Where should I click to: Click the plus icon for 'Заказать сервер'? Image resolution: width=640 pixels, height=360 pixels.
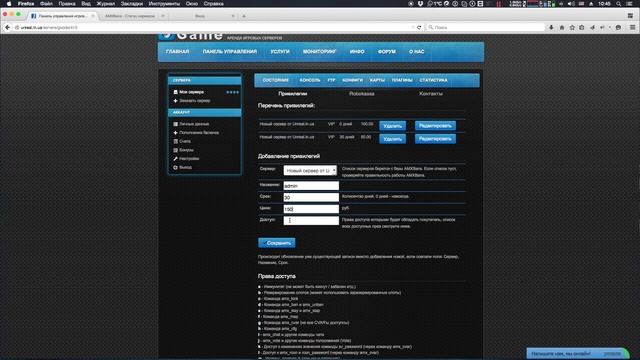coord(176,101)
